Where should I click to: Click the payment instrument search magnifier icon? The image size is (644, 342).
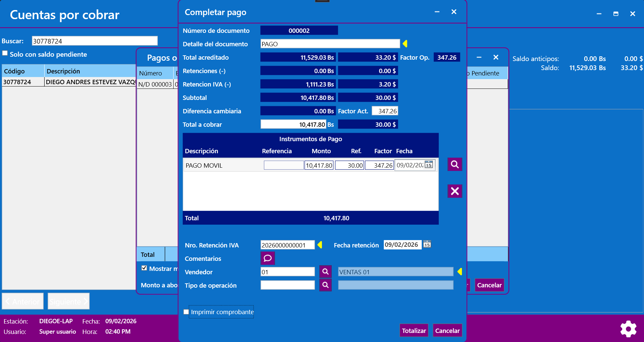(455, 164)
